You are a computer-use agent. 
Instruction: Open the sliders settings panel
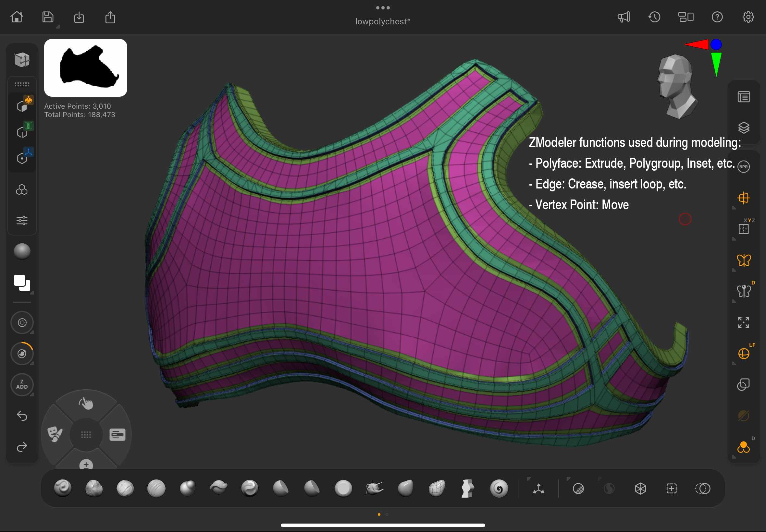pyautogui.click(x=22, y=220)
